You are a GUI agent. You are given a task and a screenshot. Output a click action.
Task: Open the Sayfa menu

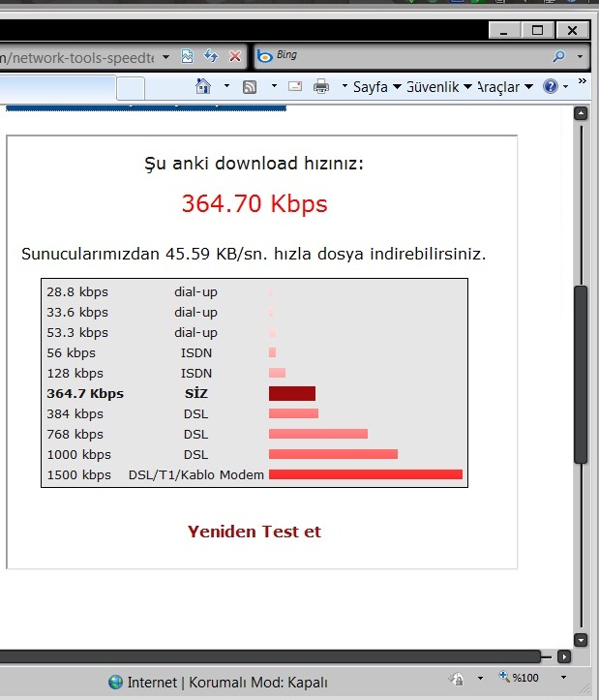point(370,87)
